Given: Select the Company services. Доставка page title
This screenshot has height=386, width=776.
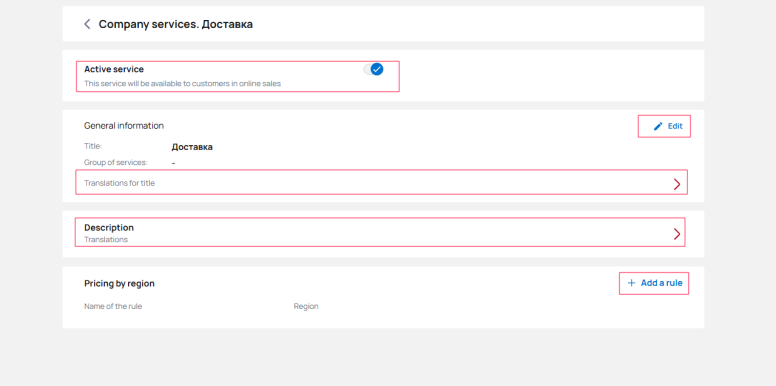Looking at the screenshot, I should click(176, 24).
